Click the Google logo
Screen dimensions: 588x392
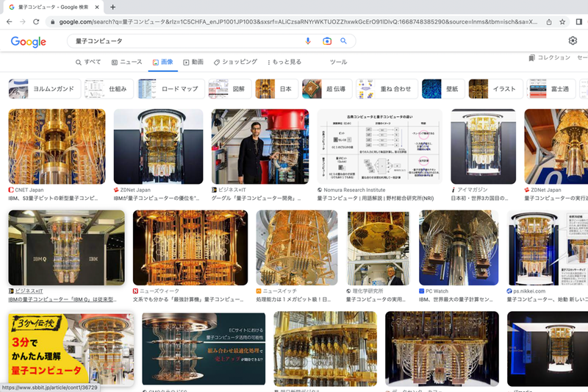tap(29, 41)
